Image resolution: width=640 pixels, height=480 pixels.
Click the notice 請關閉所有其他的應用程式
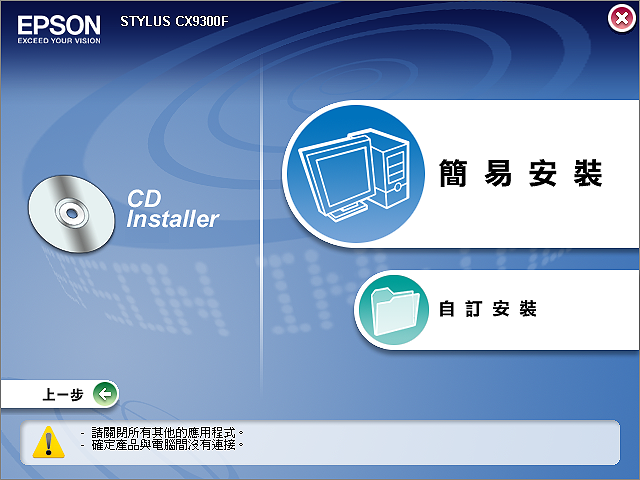point(167,432)
